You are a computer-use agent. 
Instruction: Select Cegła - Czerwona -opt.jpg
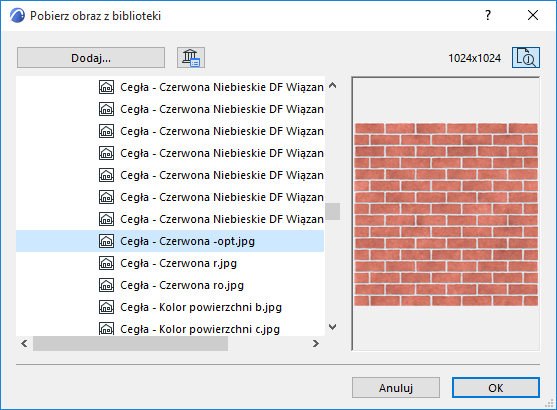click(170, 241)
